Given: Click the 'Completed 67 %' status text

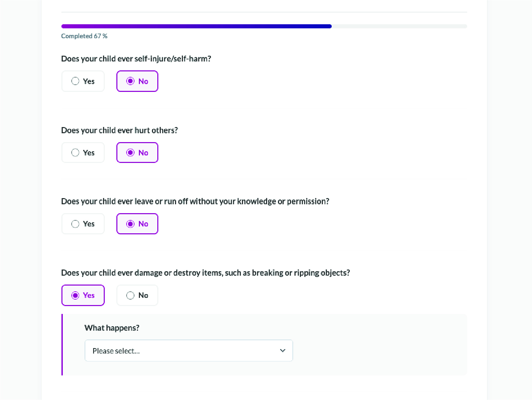Looking at the screenshot, I should pos(84,36).
